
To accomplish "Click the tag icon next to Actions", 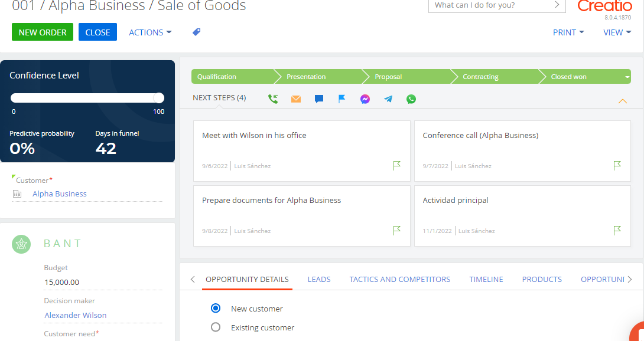I will (197, 32).
